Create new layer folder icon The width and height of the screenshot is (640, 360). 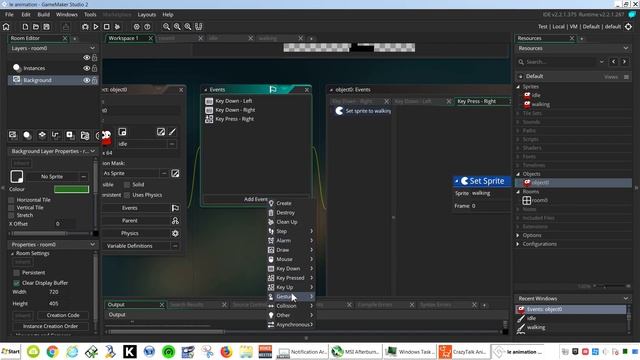coord(84,135)
